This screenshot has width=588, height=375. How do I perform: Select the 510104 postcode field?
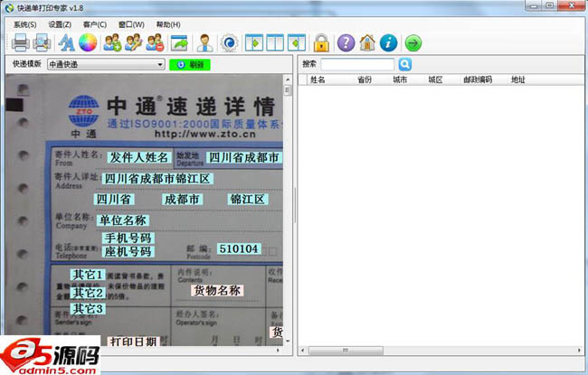239,248
